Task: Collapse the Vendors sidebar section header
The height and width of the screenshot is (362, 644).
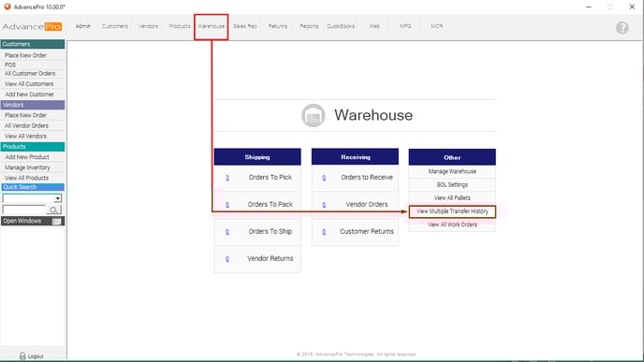Action: point(33,105)
